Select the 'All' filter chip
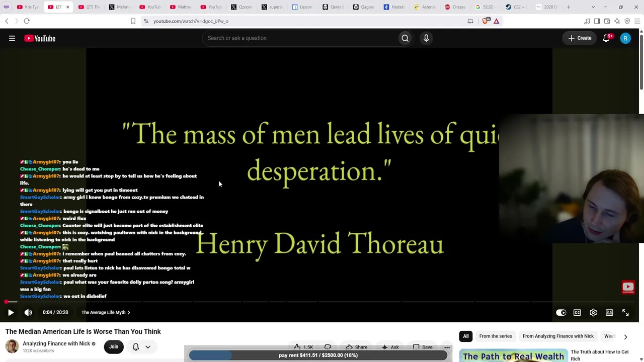 pos(466,336)
